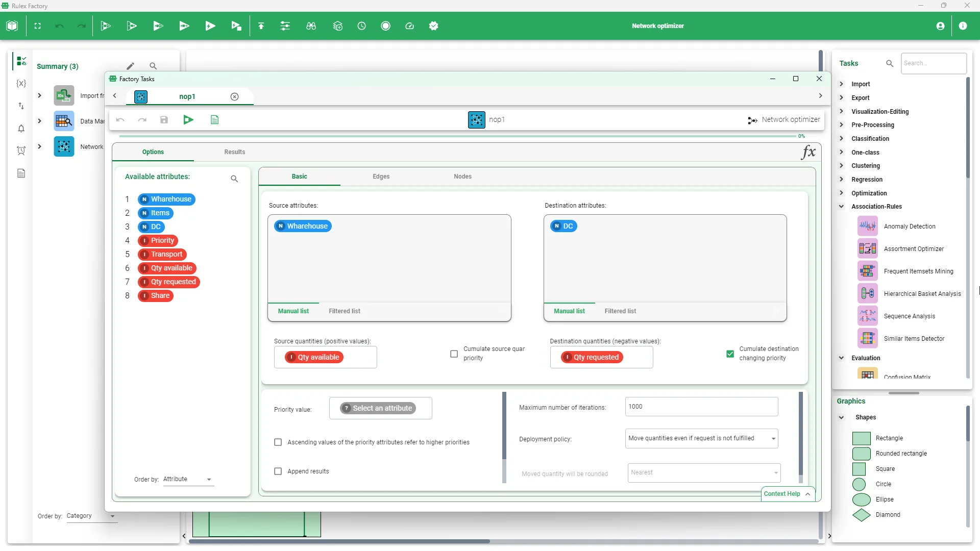Select source Filtered list option
Image resolution: width=980 pixels, height=551 pixels.
pos(345,311)
